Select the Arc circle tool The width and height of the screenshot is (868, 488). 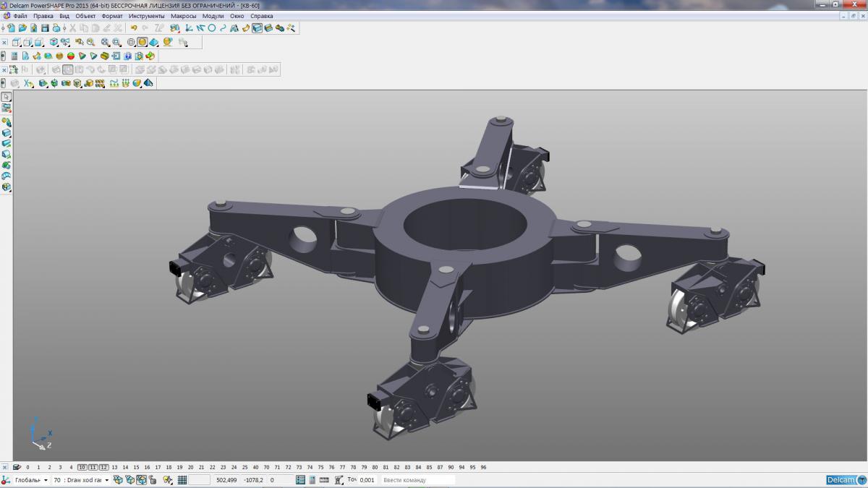click(x=212, y=27)
